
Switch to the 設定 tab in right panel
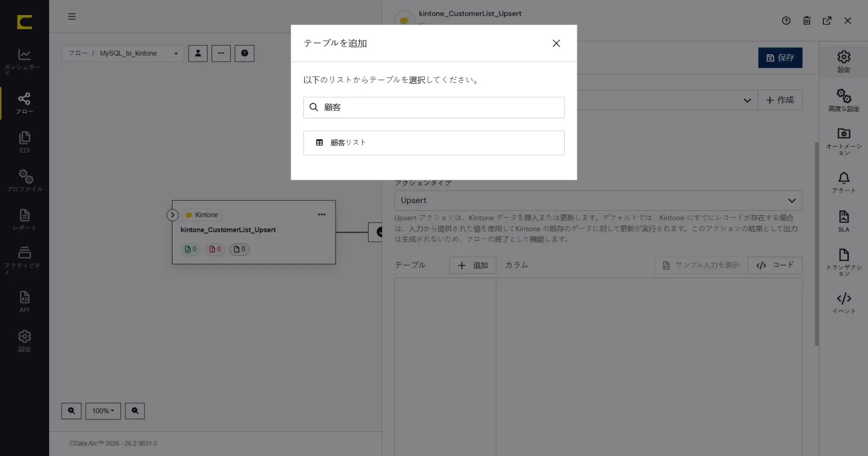tap(844, 62)
